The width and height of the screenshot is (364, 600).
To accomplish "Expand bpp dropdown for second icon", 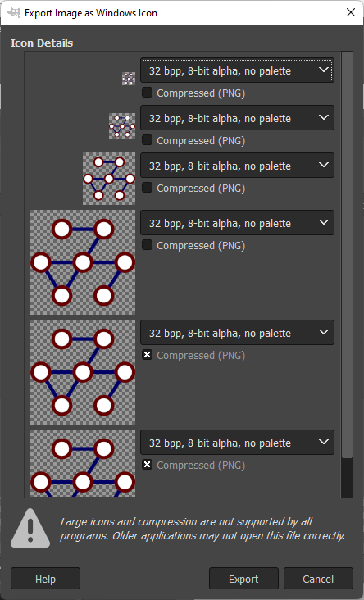I will click(x=237, y=118).
